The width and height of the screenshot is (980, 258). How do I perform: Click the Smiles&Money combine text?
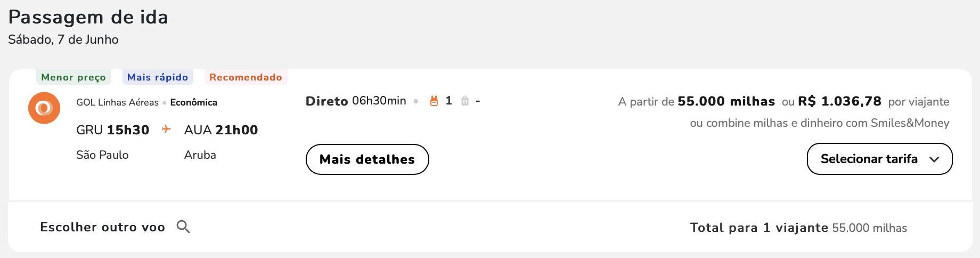click(820, 123)
